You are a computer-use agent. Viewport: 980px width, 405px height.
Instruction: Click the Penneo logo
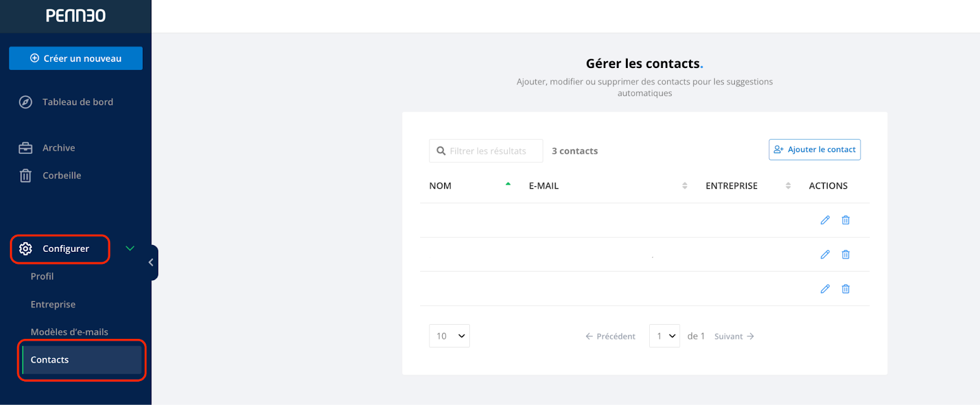tap(76, 15)
